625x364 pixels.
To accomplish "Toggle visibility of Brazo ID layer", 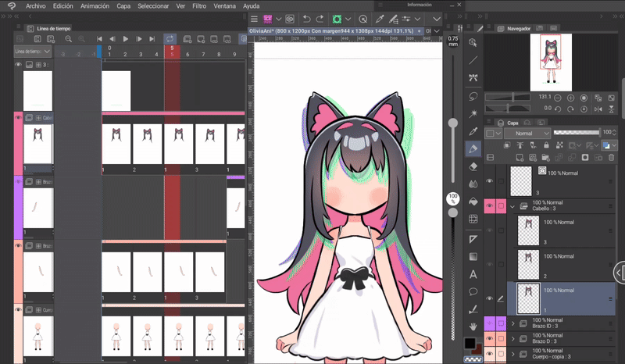I will click(x=490, y=323).
